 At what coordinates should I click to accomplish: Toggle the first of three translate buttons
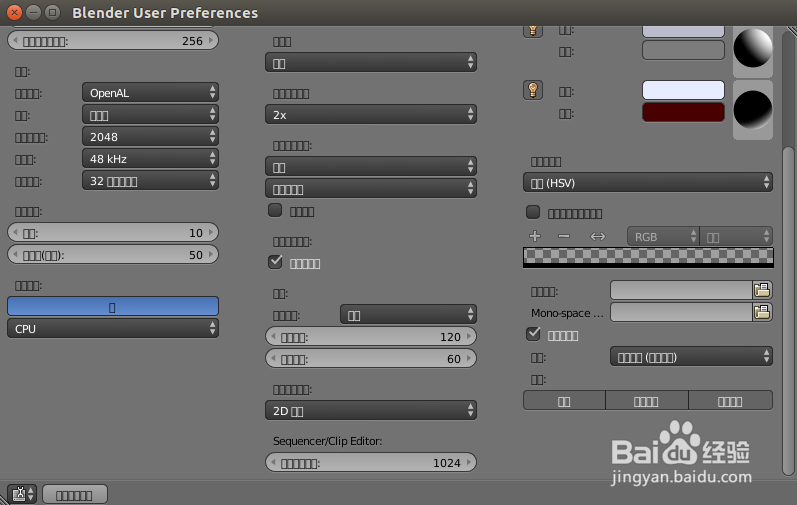pos(564,400)
